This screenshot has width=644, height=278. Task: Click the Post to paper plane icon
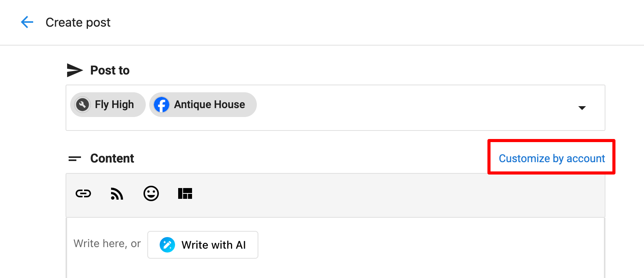tap(75, 70)
